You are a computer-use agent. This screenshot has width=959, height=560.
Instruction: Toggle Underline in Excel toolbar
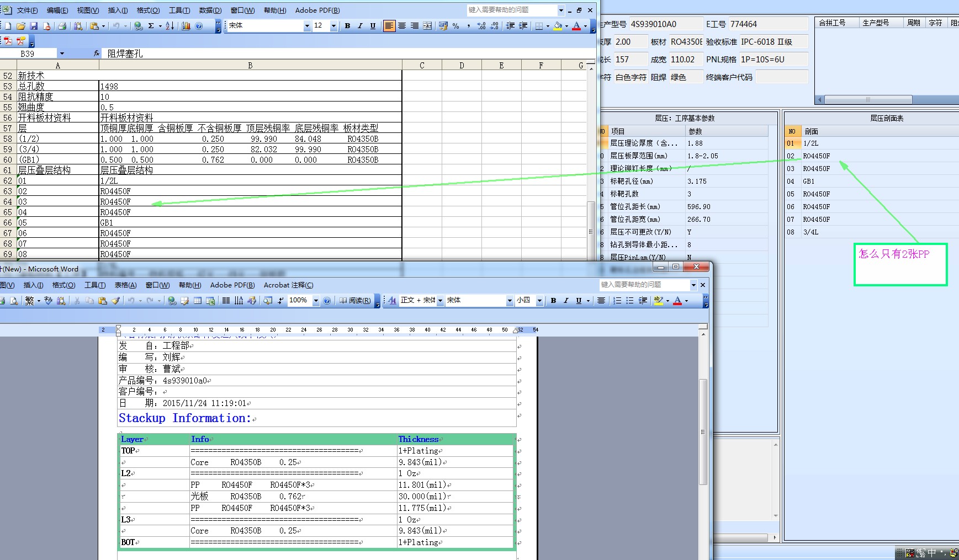coord(373,26)
